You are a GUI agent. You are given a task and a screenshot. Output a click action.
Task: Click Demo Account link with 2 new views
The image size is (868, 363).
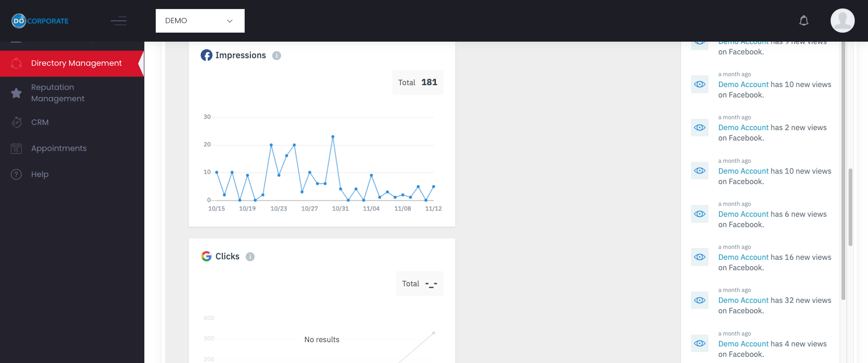point(743,128)
